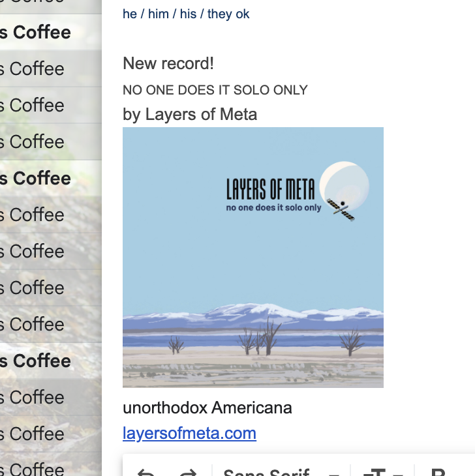Open the topmost bold unread Coffee email

pos(51,32)
